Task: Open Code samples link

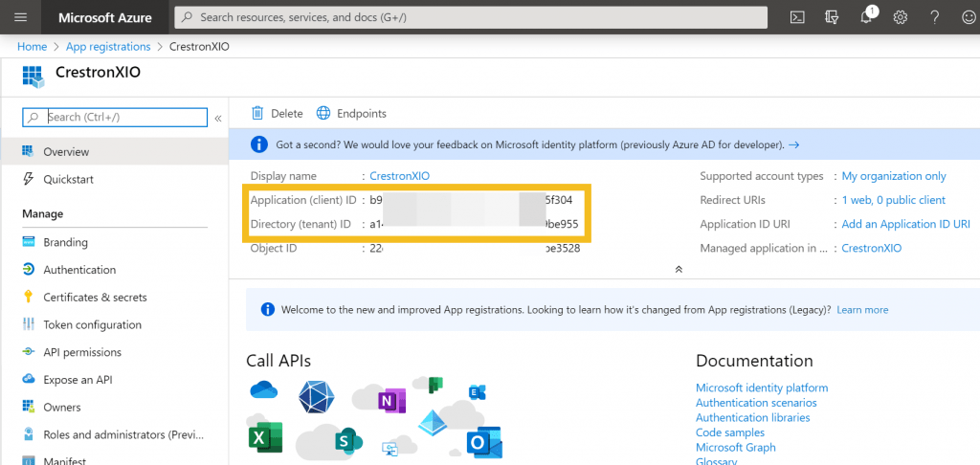Action: (x=729, y=432)
